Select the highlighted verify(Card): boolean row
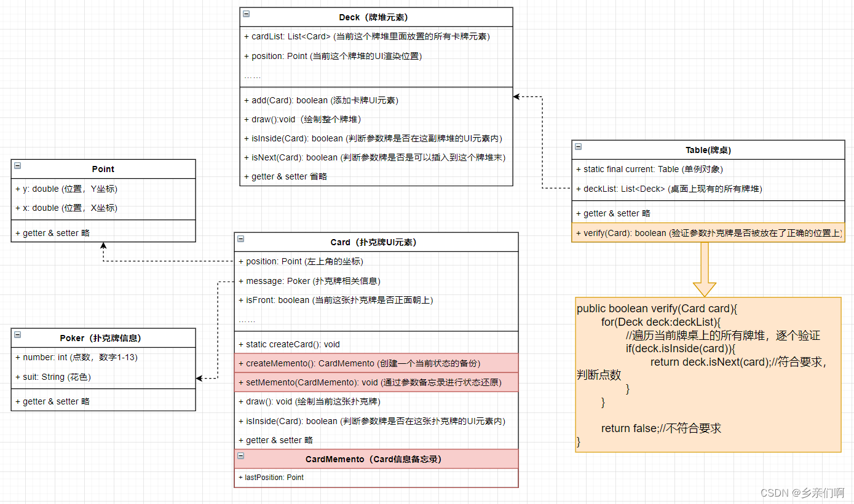The height and width of the screenshot is (504, 854). pyautogui.click(x=708, y=233)
